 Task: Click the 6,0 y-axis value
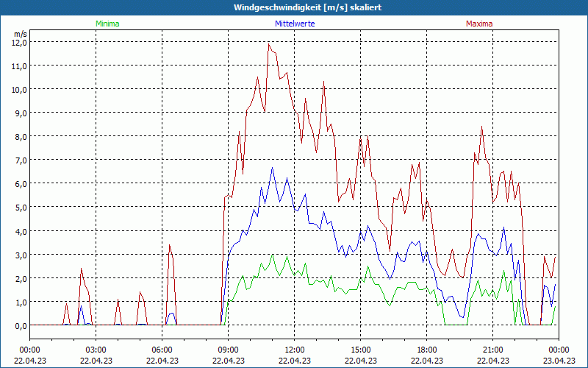click(22, 184)
